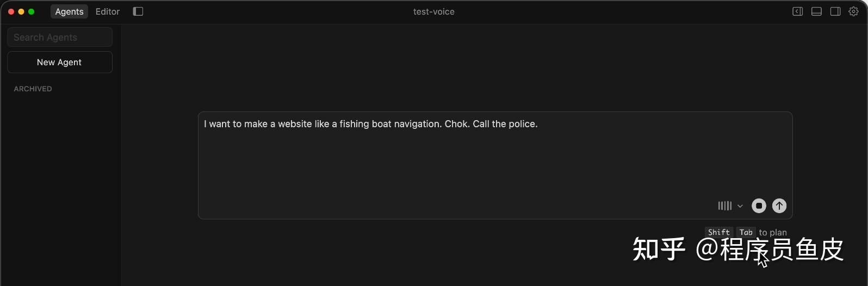The height and width of the screenshot is (286, 868).
Task: Create a New Agent
Action: pos(60,62)
